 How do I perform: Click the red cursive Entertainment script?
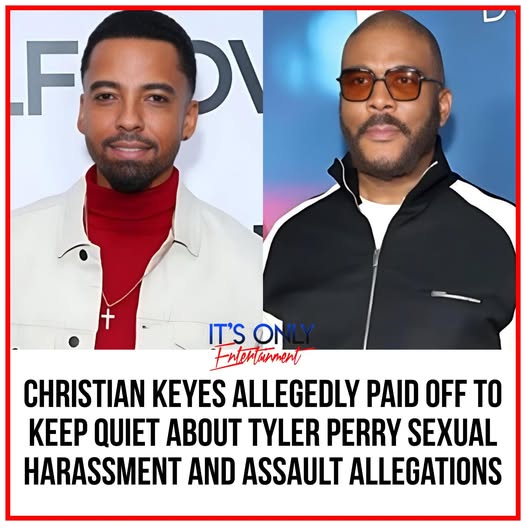coord(259,358)
